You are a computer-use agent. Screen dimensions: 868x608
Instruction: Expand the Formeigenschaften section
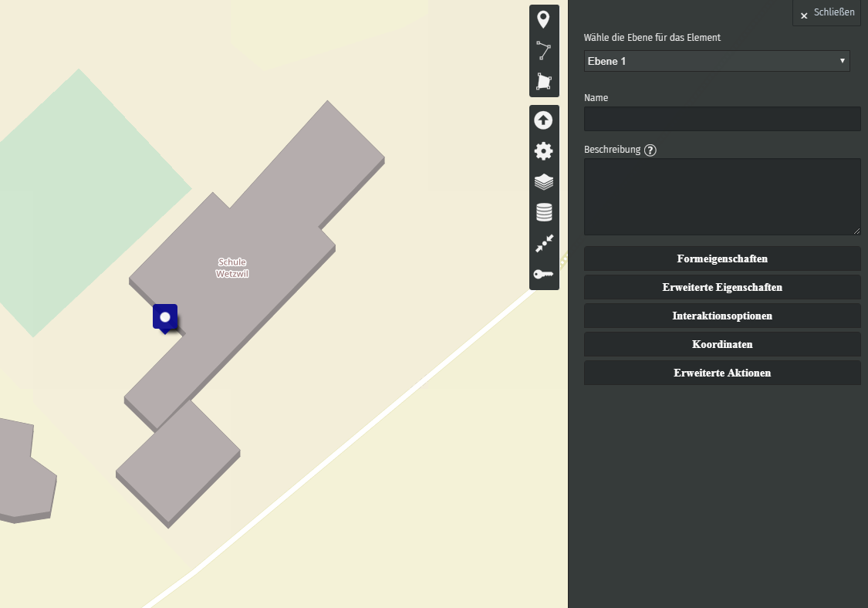click(x=722, y=258)
